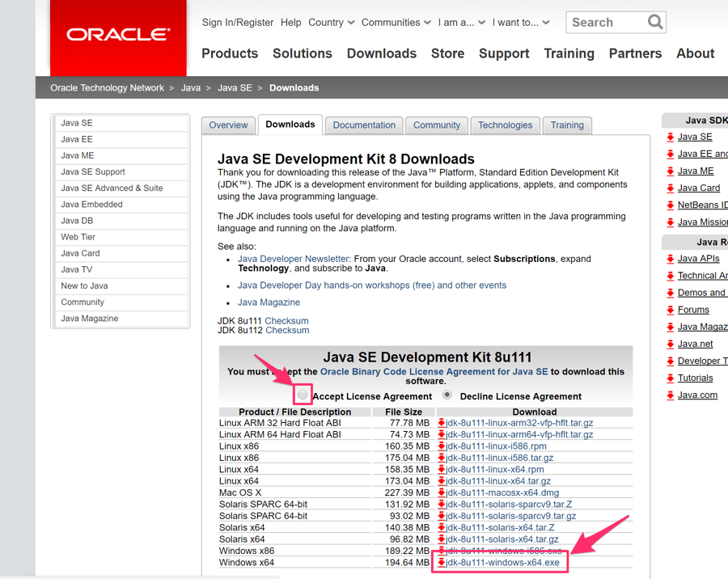Download jdk-8u111-windows-x64.exe
The image size is (728, 579).
tap(503, 563)
